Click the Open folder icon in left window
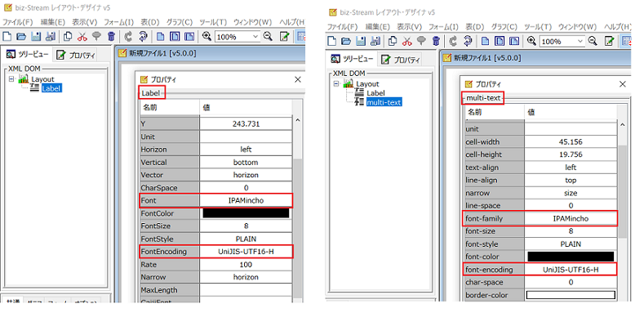This screenshot has height=313, width=644. point(22,36)
